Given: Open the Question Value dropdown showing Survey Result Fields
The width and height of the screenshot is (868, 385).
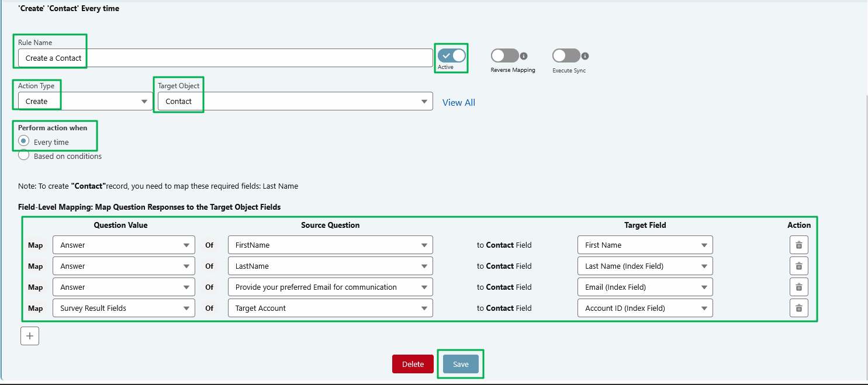Looking at the screenshot, I should tap(187, 308).
